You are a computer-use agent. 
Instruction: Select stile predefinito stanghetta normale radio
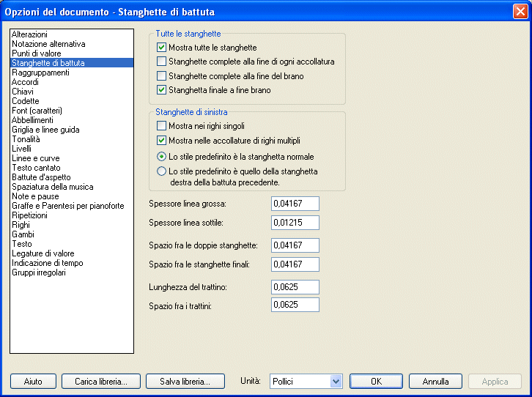click(161, 157)
